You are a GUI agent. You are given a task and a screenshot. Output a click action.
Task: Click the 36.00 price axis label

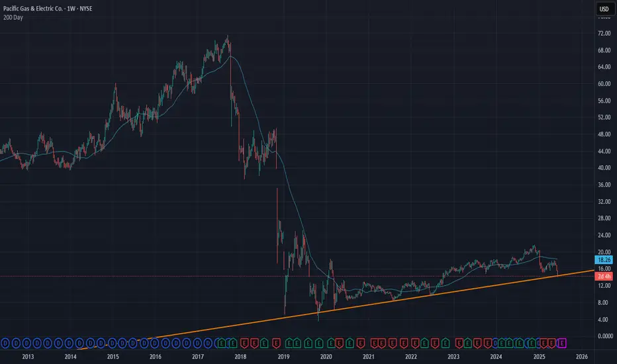tap(604, 185)
